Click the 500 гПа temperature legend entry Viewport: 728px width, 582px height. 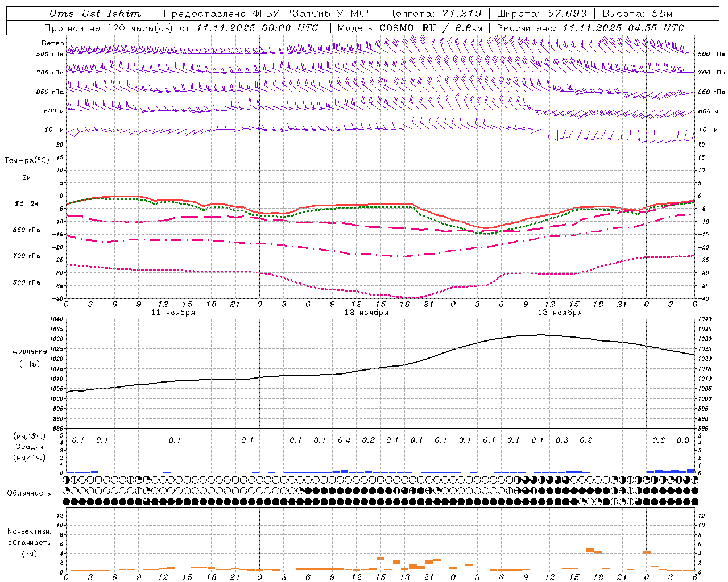click(26, 282)
